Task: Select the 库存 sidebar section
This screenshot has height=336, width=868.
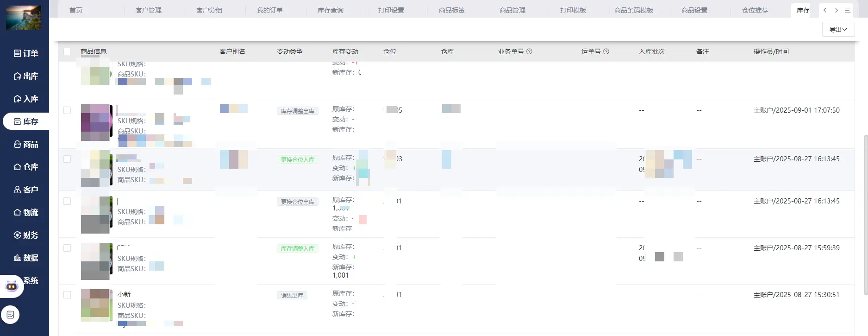Action: [x=26, y=121]
